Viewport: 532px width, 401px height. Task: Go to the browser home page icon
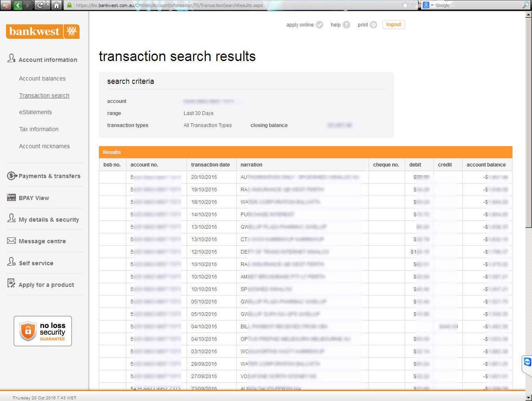(57, 5)
